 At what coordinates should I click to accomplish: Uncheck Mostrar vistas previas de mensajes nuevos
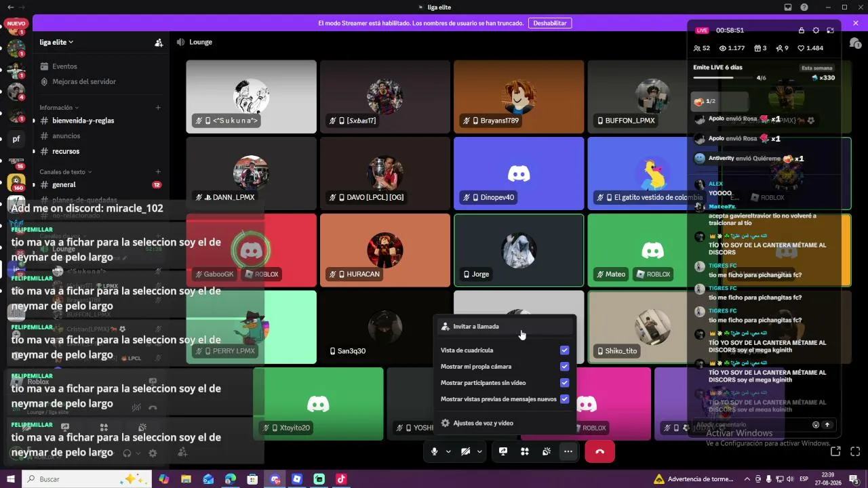[x=564, y=399]
